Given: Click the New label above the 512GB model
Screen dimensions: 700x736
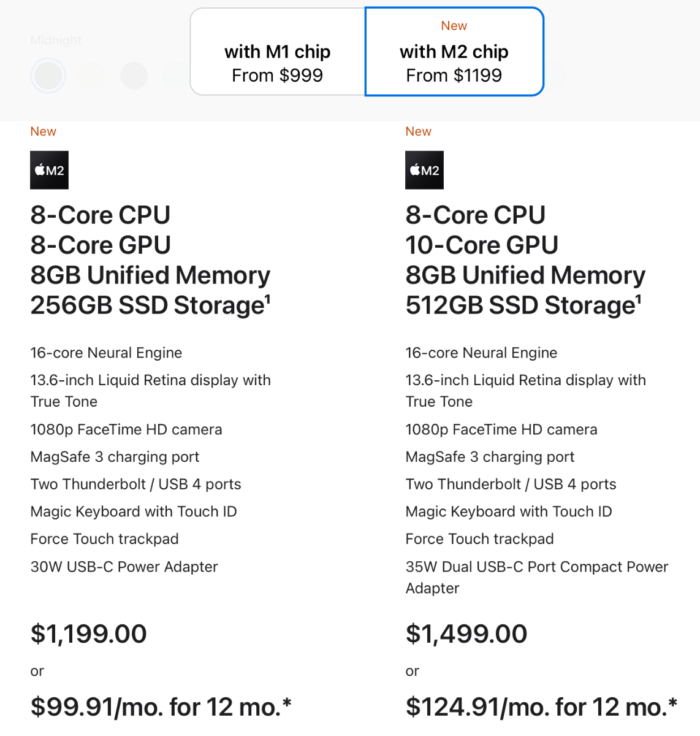Looking at the screenshot, I should (419, 131).
